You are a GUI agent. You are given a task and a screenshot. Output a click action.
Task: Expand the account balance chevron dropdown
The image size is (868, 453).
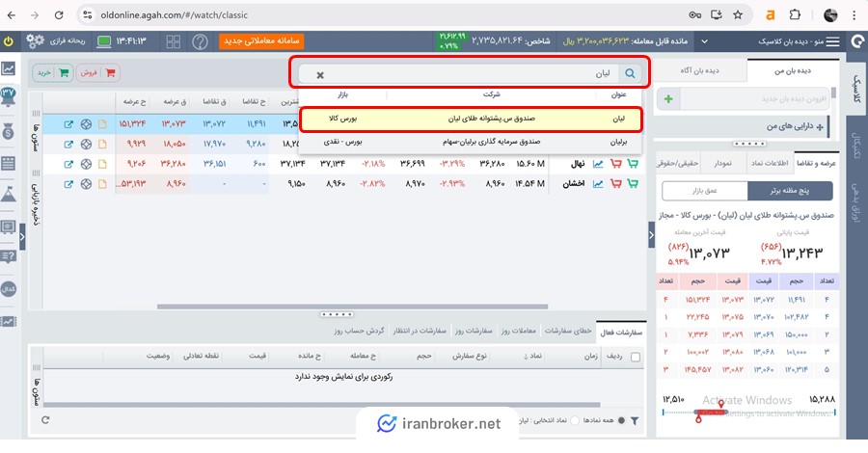point(705,41)
